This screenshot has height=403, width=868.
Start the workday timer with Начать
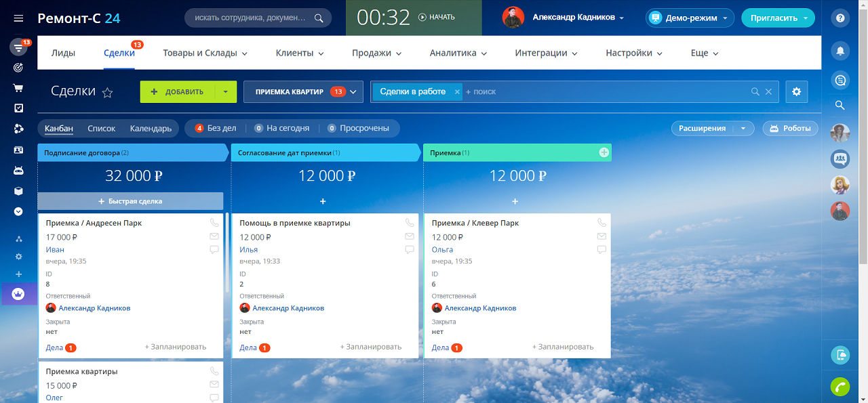click(x=437, y=17)
